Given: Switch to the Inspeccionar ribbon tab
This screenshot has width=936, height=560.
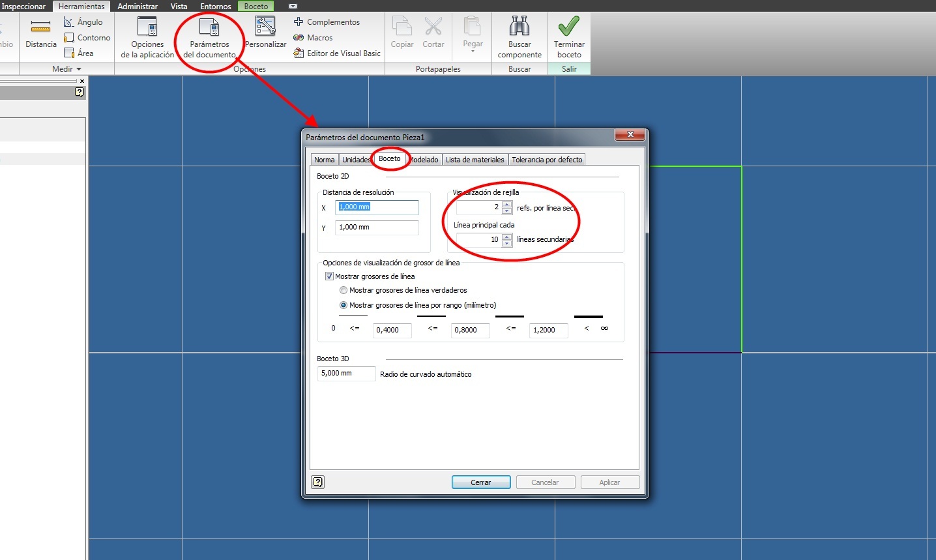Looking at the screenshot, I should click(23, 7).
